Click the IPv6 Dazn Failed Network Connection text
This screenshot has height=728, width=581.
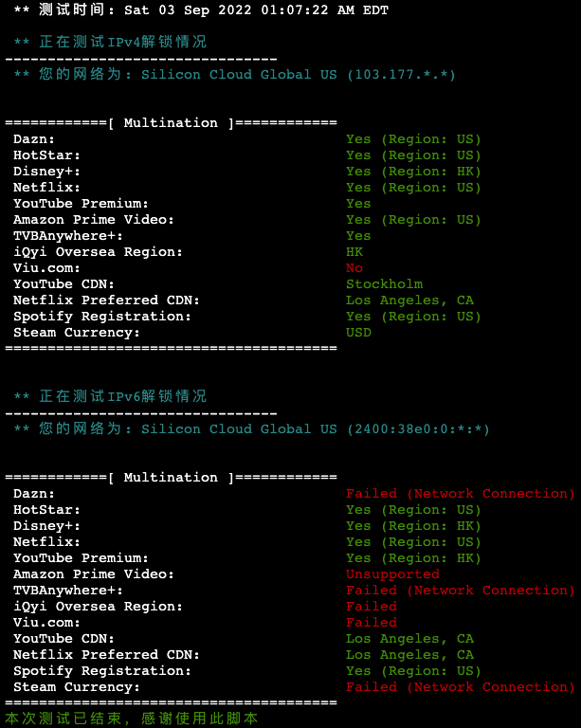[461, 494]
